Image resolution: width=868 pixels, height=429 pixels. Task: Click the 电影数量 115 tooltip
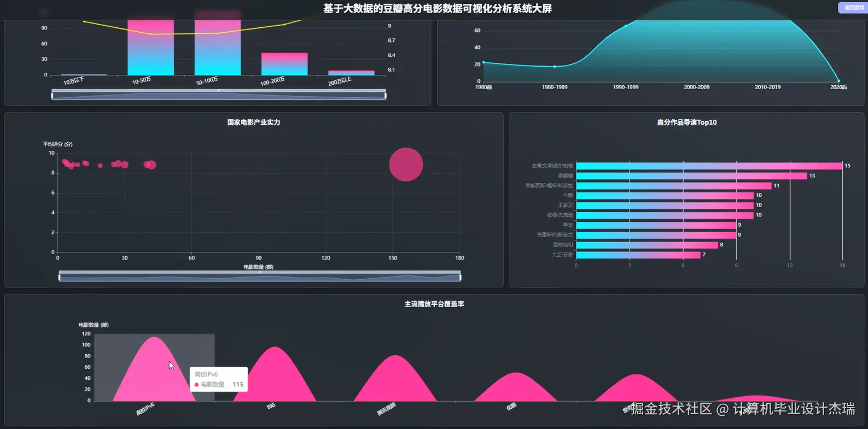[x=219, y=379]
